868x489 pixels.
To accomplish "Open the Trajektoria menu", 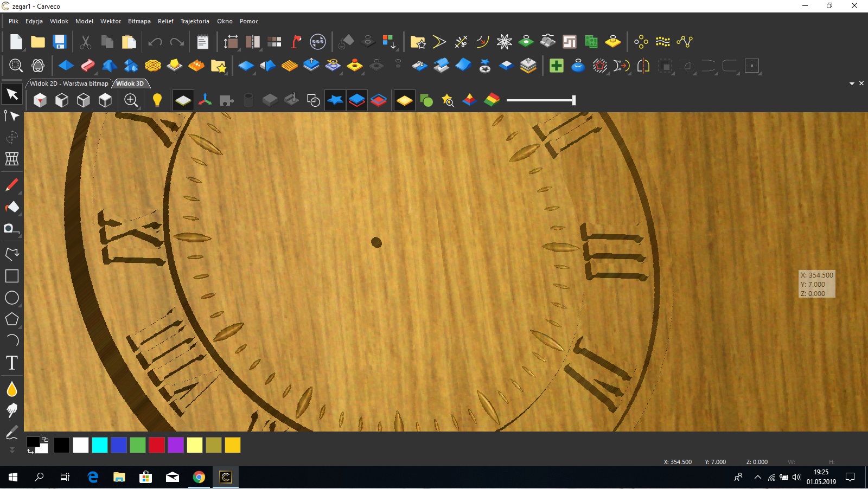I will pyautogui.click(x=195, y=21).
